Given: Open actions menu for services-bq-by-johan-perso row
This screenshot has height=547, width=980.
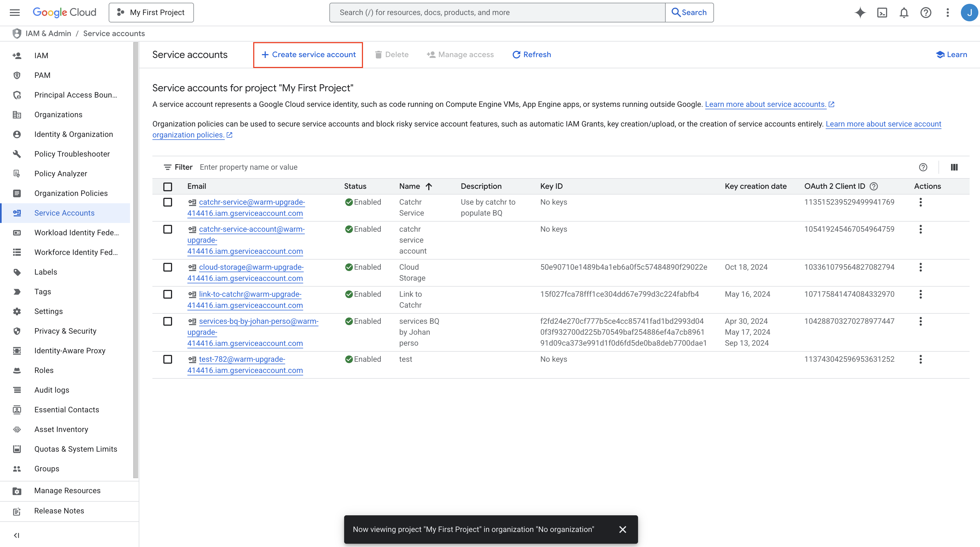Looking at the screenshot, I should (920, 321).
